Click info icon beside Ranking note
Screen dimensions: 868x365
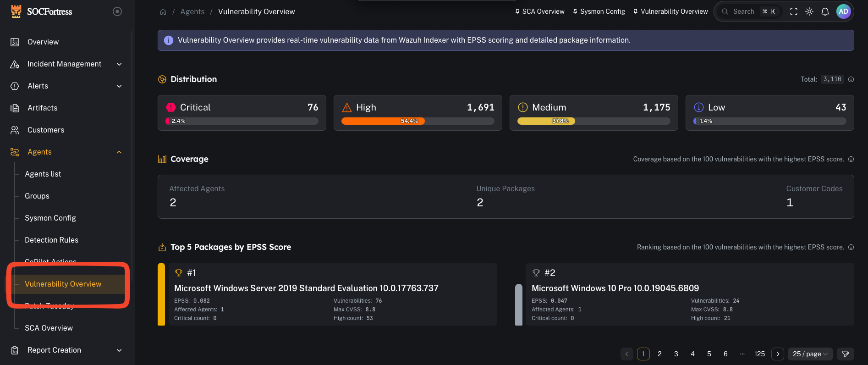[x=851, y=247]
